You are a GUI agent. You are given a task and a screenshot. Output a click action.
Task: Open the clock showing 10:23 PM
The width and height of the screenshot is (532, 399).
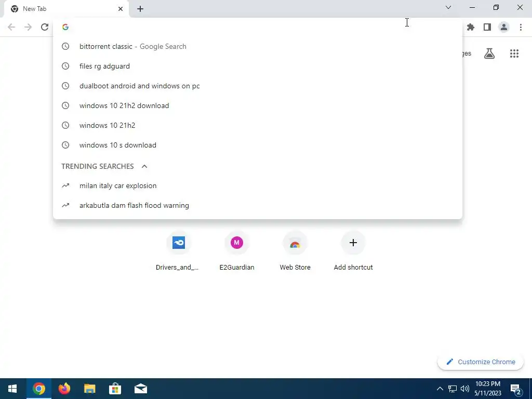[x=487, y=389]
